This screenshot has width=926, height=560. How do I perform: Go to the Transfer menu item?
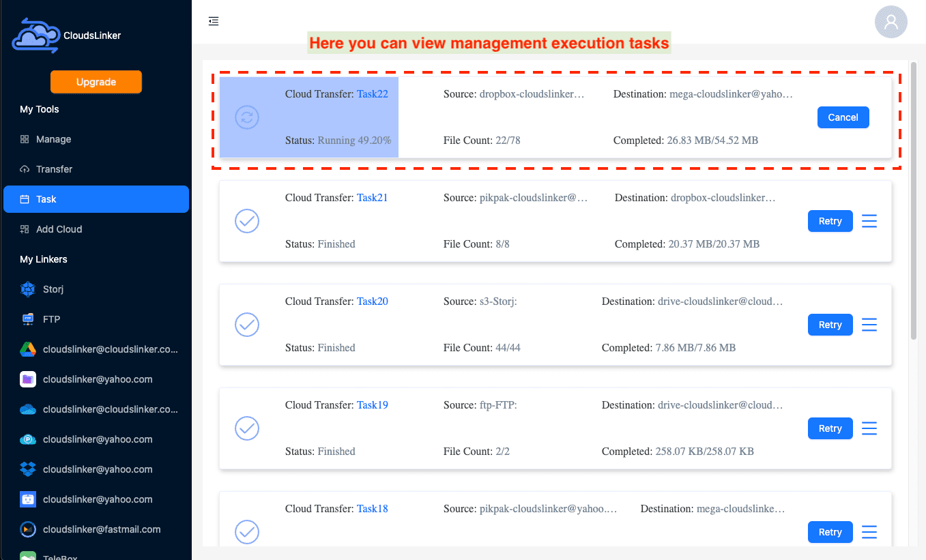coord(96,169)
